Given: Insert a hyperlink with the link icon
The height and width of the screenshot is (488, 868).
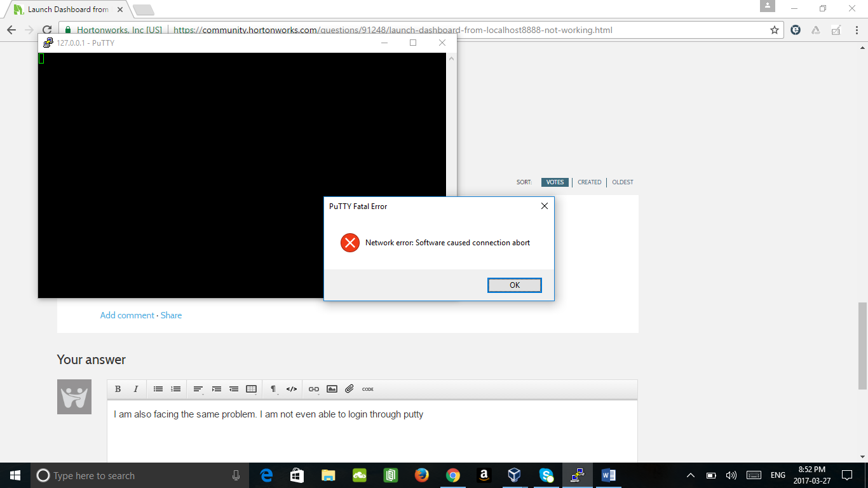Looking at the screenshot, I should pyautogui.click(x=313, y=389).
